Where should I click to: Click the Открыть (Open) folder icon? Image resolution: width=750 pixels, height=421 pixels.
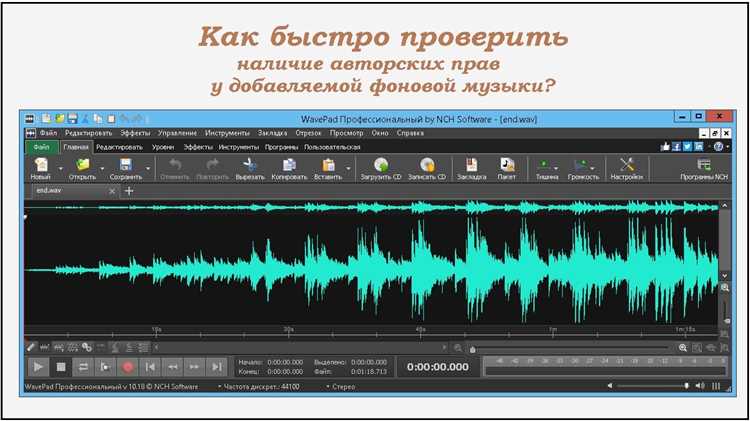(83, 165)
